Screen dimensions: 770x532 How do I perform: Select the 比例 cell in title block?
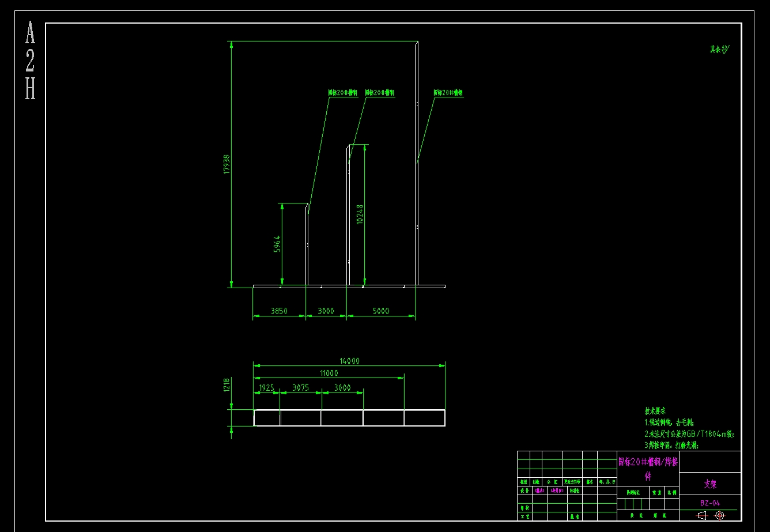[672, 493]
